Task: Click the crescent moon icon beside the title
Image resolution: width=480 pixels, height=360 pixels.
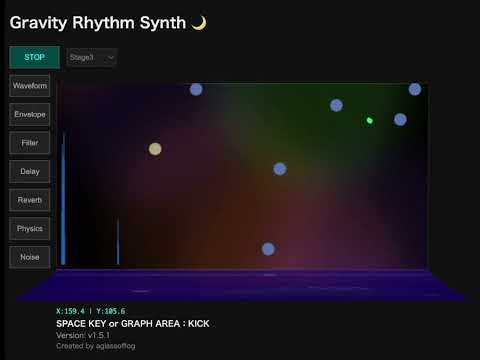Action: (x=199, y=23)
